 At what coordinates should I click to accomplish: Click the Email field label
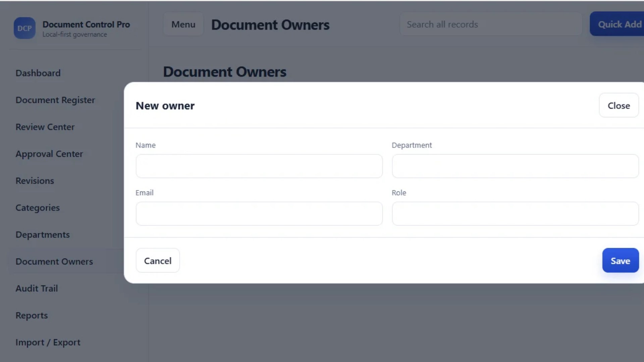[x=145, y=193]
